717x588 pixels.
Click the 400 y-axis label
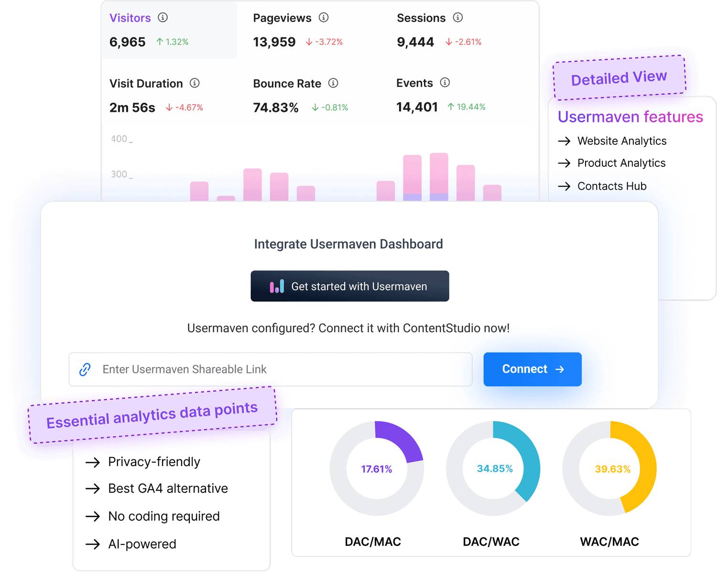pyautogui.click(x=119, y=139)
